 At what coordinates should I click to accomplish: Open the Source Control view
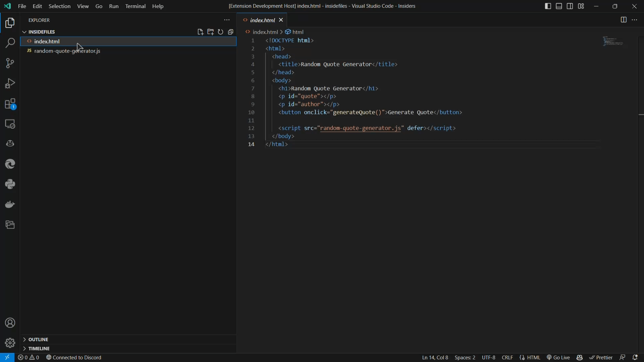(x=10, y=63)
